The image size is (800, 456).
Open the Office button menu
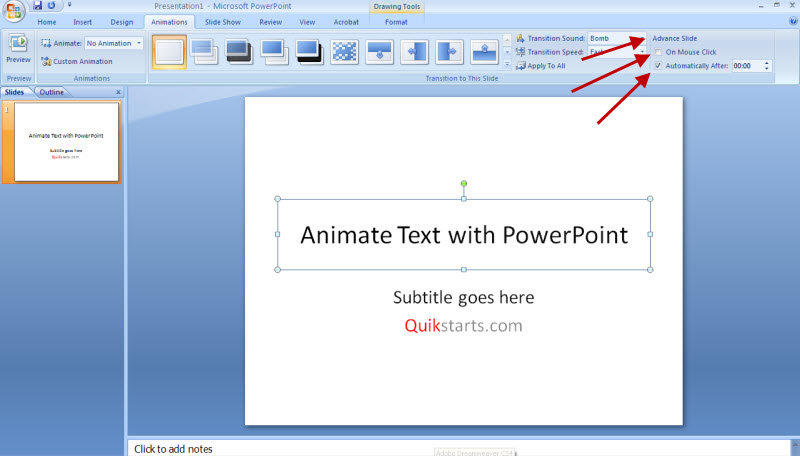pyautogui.click(x=14, y=11)
